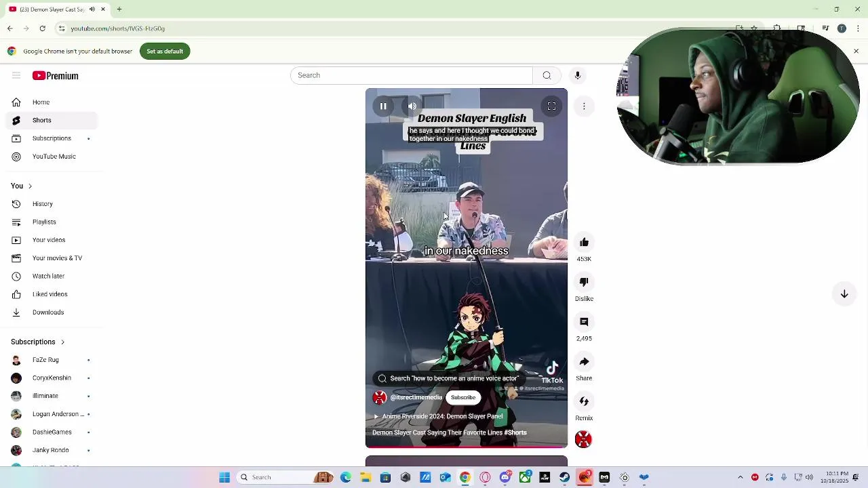Open DashieGames subscription channel
This screenshot has width=868, height=488.
tap(52, 432)
